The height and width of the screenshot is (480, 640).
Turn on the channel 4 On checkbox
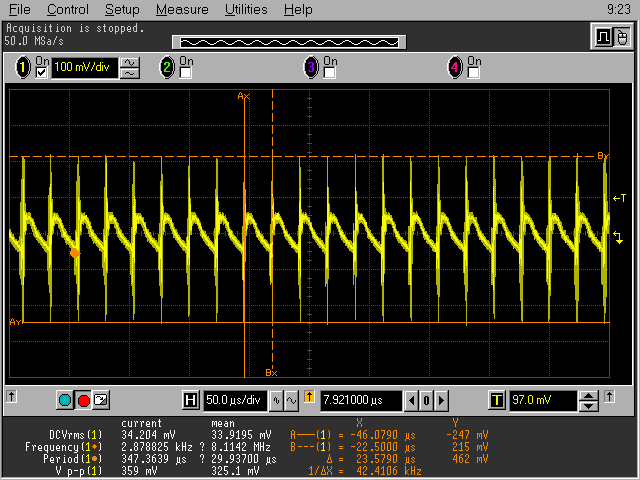[x=473, y=73]
